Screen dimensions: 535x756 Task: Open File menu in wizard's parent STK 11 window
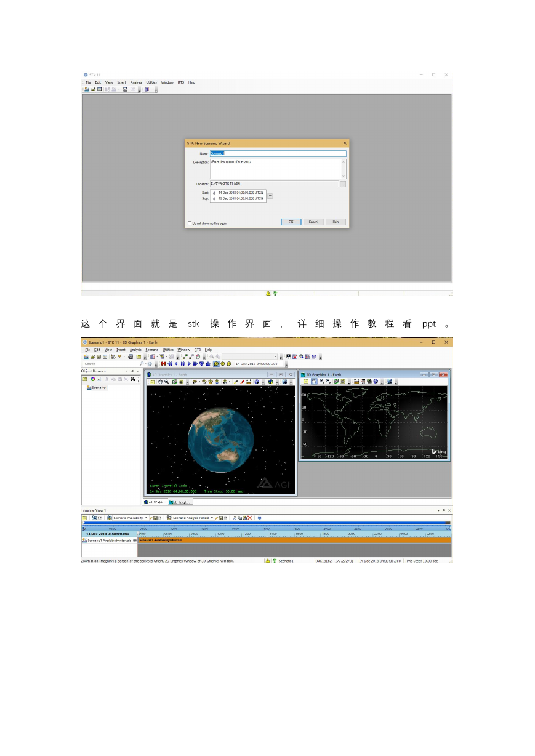click(88, 82)
